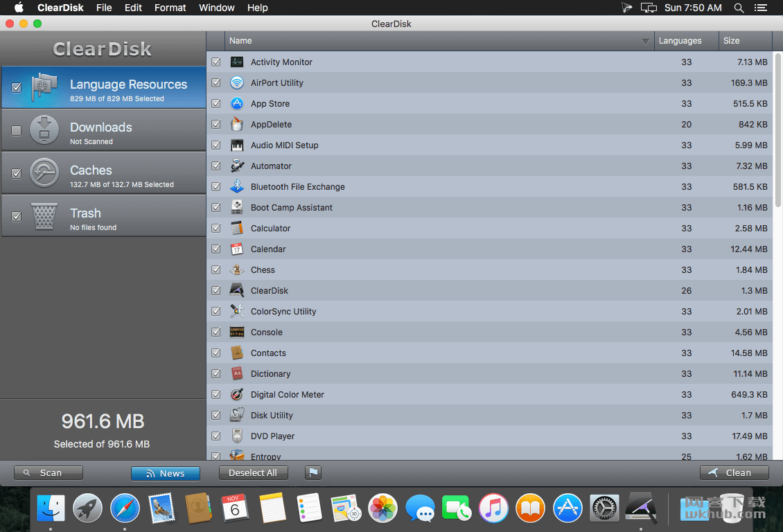Screen dimensions: 783x532
Task: Open Notification Center in menu bar
Action: pos(761,8)
